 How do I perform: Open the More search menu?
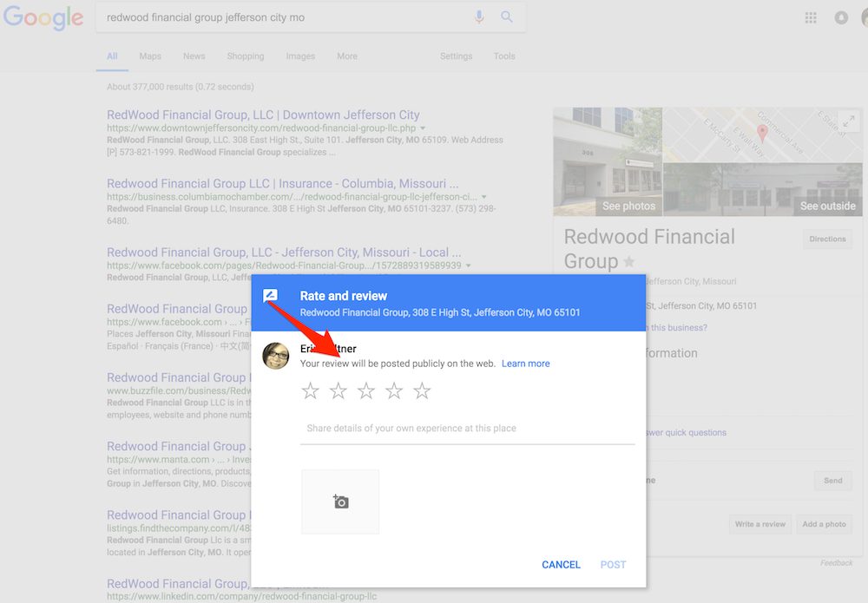click(x=347, y=56)
